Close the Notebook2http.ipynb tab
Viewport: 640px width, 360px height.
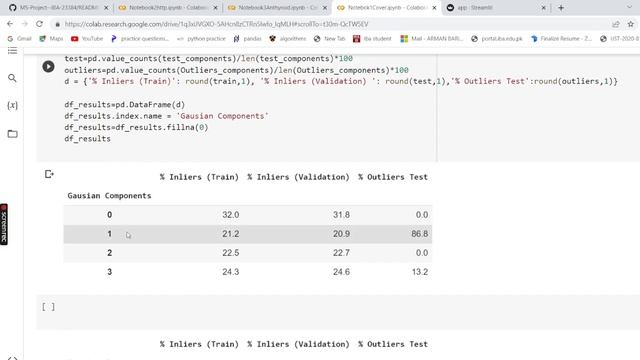tap(216, 8)
